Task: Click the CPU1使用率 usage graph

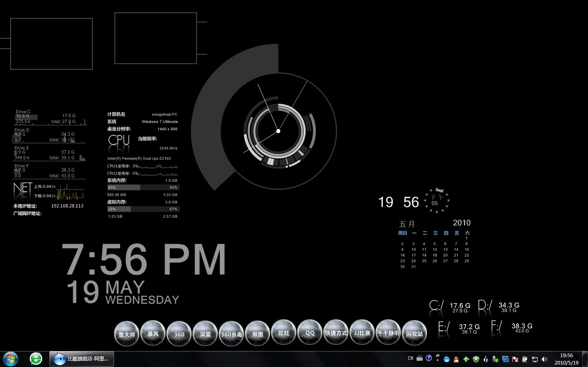Action: 159,166
